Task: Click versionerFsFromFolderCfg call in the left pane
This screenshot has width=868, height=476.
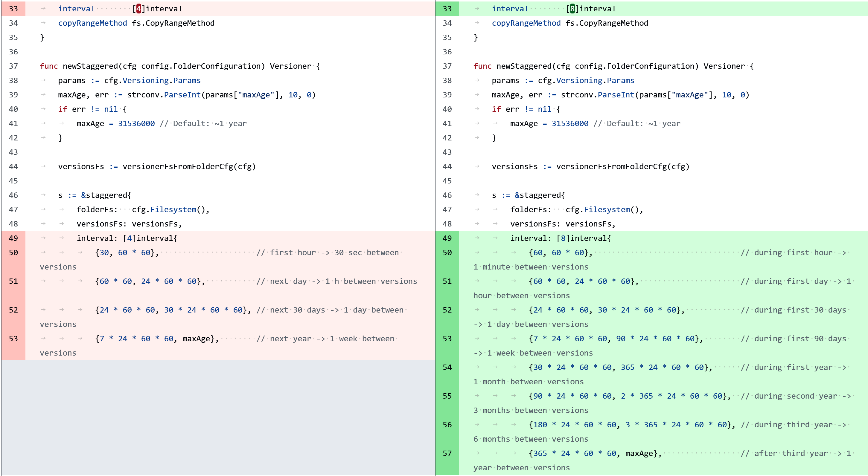Action: (x=178, y=167)
